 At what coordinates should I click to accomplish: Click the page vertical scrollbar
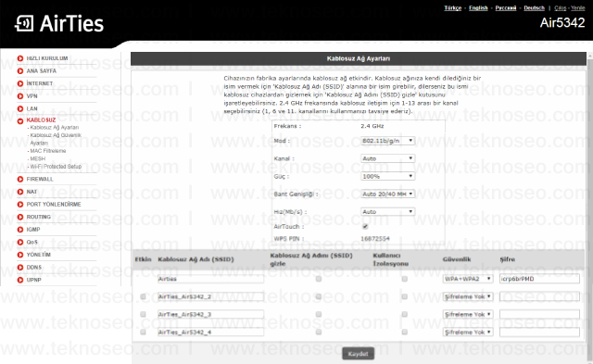tap(589, 207)
